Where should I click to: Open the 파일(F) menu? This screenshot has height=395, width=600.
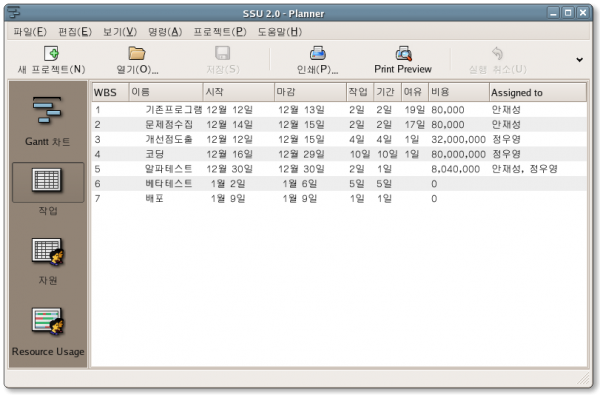30,32
